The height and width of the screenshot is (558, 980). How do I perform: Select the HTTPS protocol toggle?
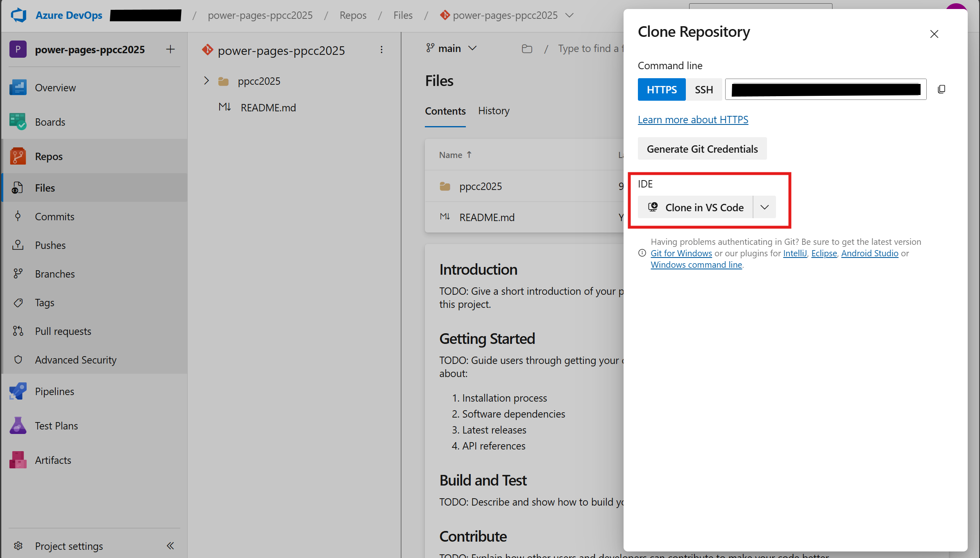pos(661,89)
